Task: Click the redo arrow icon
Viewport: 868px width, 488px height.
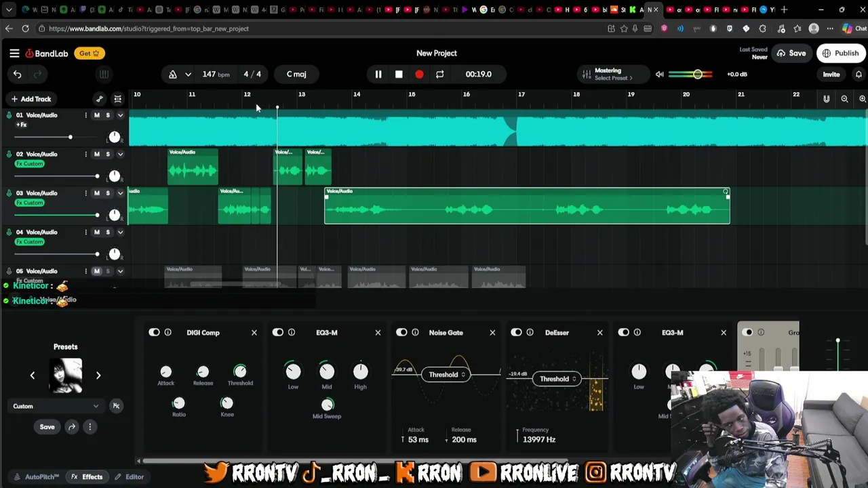Action: point(38,74)
